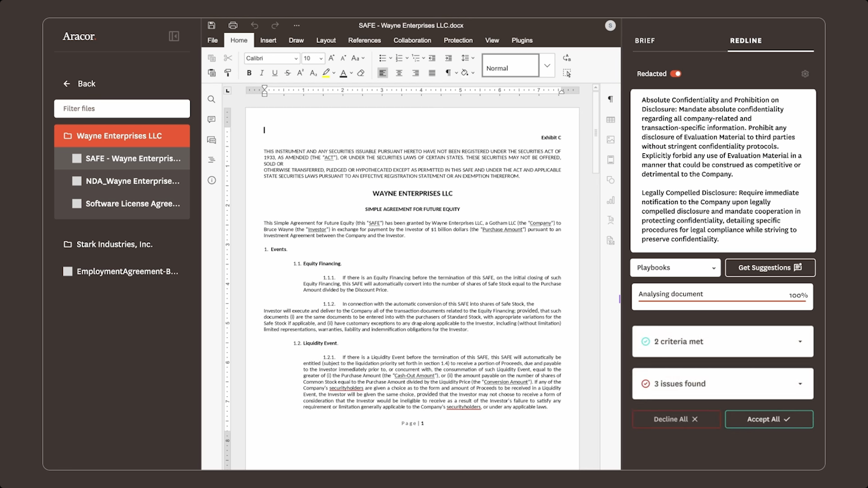Open the Playbooks dropdown

675,268
